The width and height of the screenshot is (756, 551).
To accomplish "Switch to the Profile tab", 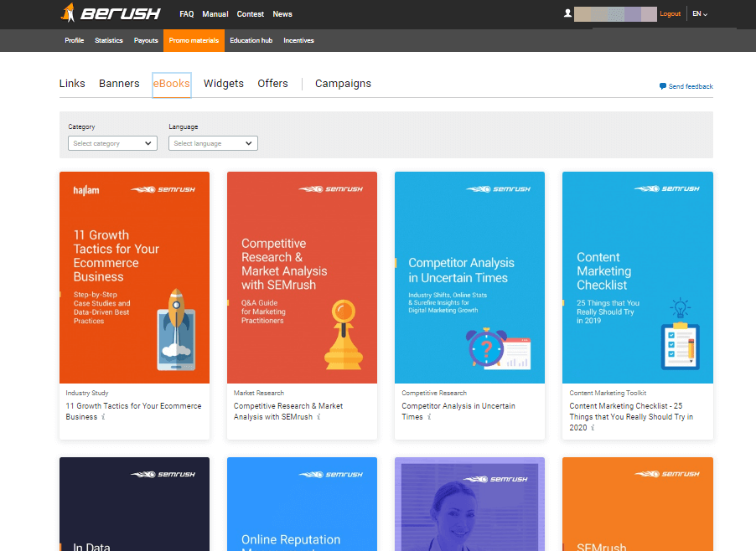I will pyautogui.click(x=75, y=40).
